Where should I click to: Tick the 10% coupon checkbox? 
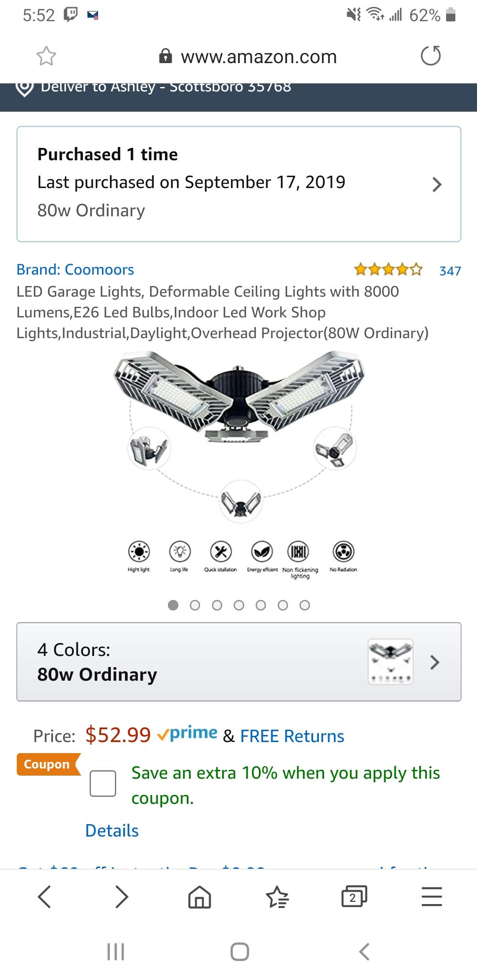pos(103,784)
